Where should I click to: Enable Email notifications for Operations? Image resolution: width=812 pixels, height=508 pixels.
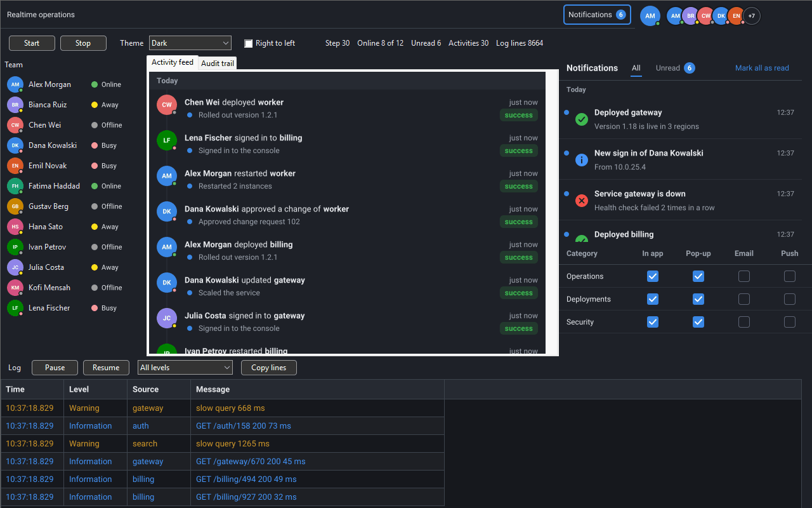click(744, 276)
